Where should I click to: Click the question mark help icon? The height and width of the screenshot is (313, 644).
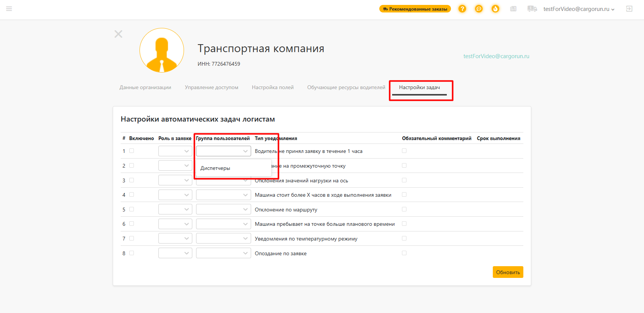462,9
